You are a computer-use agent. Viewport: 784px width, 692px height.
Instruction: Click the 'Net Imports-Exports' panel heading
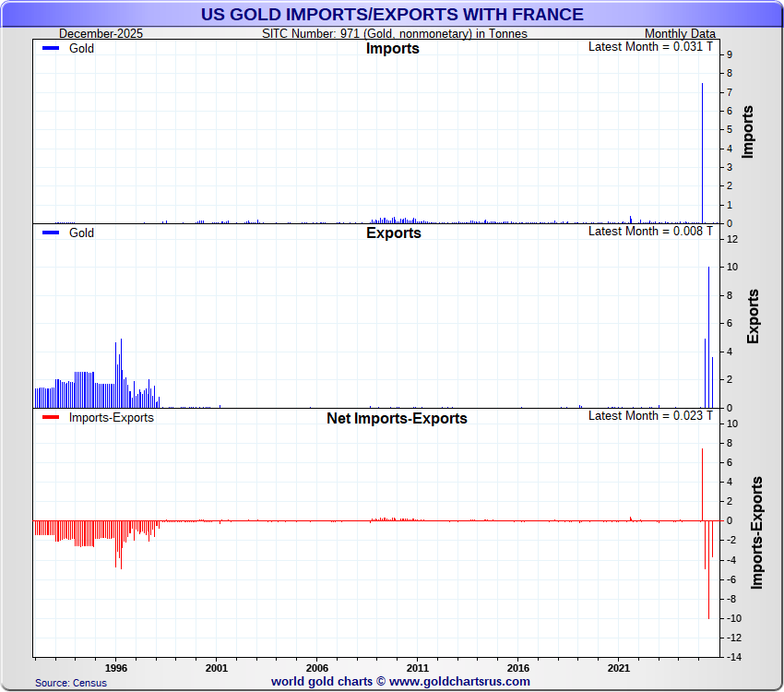397,419
